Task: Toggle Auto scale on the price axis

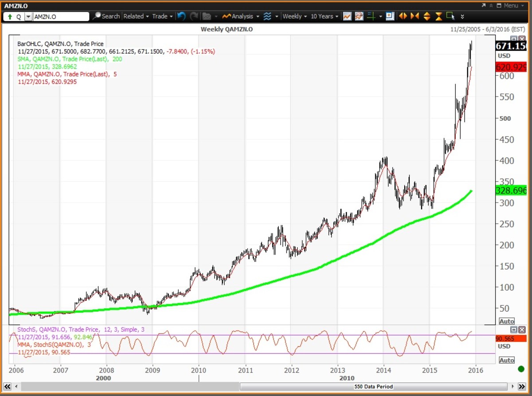Action: pos(507,321)
